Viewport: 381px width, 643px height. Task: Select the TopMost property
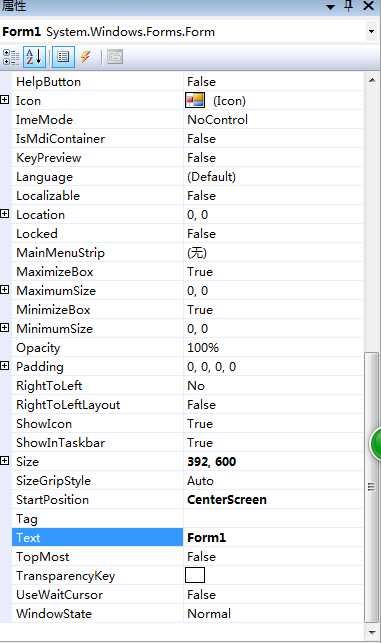point(43,557)
